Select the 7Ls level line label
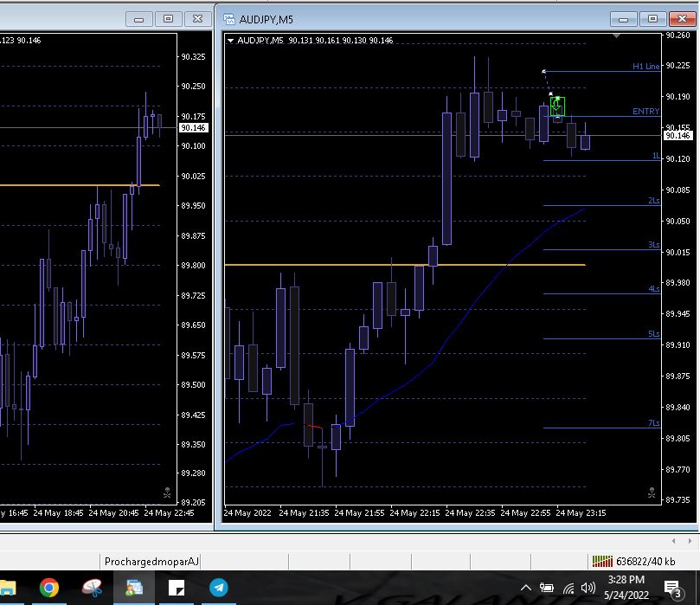The image size is (700, 605). click(x=653, y=422)
